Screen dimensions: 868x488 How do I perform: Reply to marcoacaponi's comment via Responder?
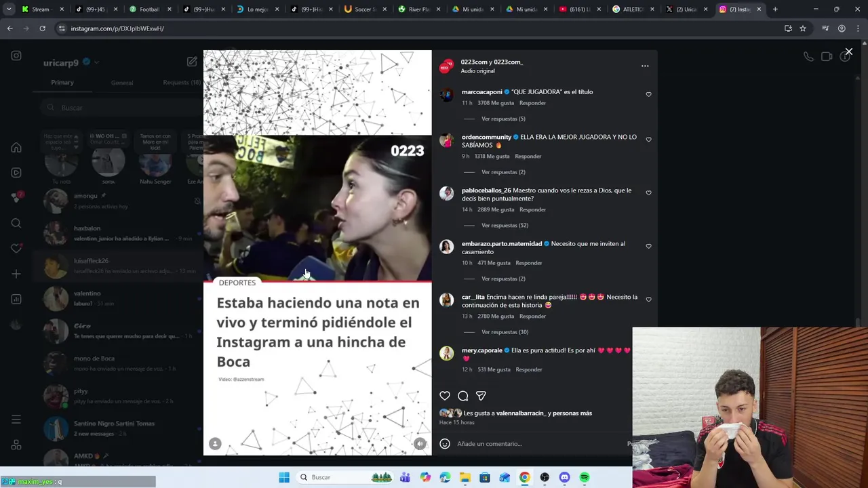(x=532, y=103)
